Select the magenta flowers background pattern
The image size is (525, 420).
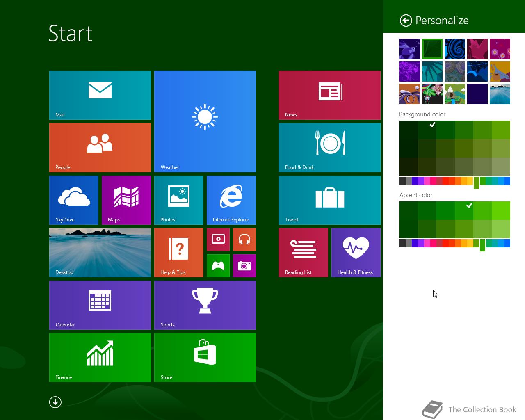(500, 49)
